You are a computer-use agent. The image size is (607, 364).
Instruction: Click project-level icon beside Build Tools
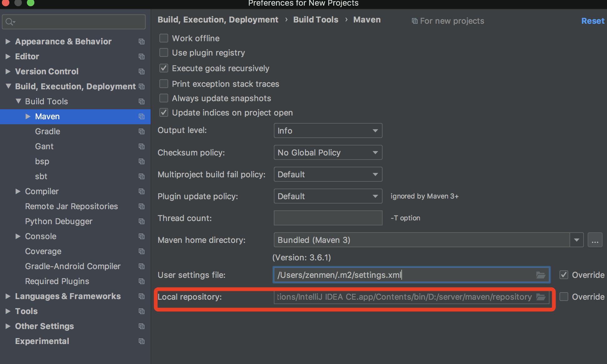pos(142,101)
